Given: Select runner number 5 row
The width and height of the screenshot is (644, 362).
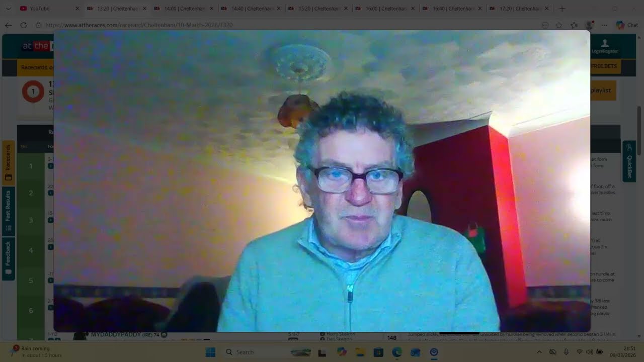Looking at the screenshot, I should (31, 281).
